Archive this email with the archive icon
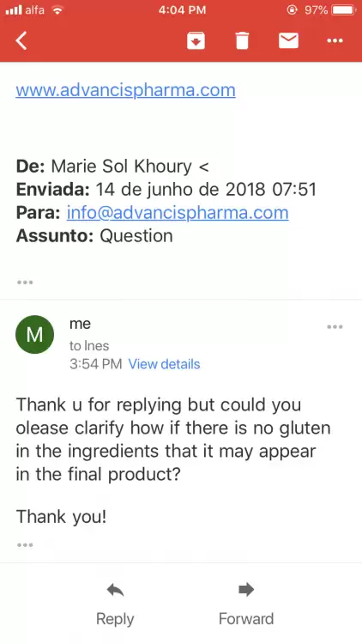362x644 pixels. pos(196,40)
